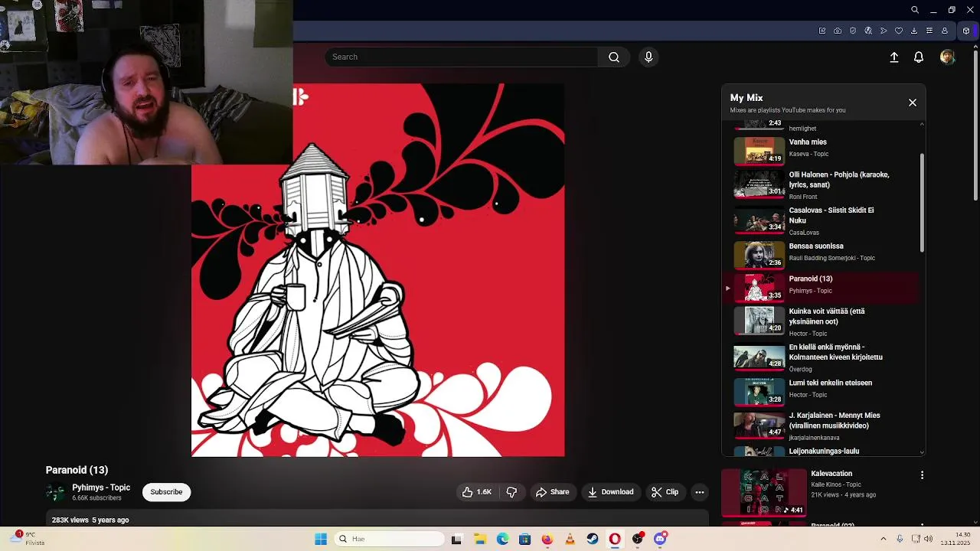
Task: Open Steam from taskbar
Action: (593, 539)
